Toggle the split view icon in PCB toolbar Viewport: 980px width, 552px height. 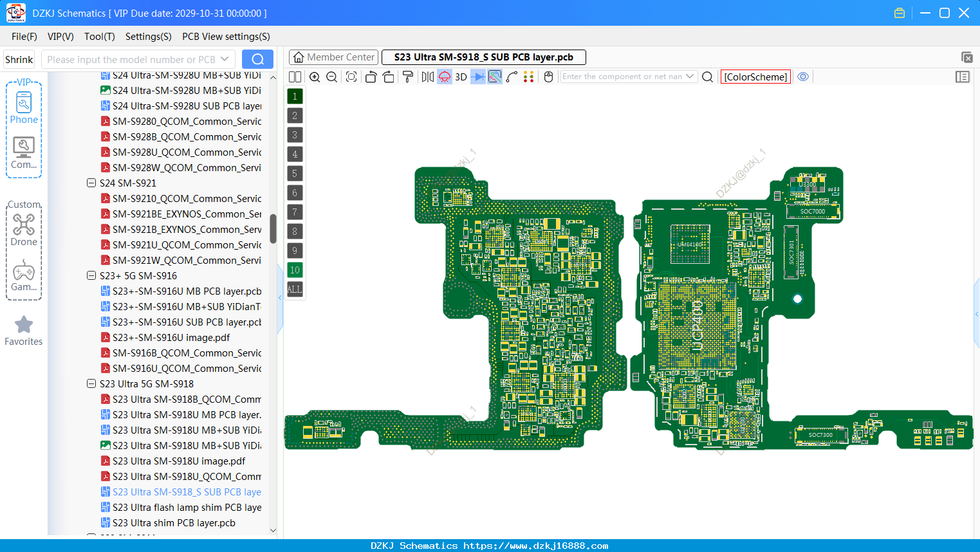pyautogui.click(x=295, y=77)
